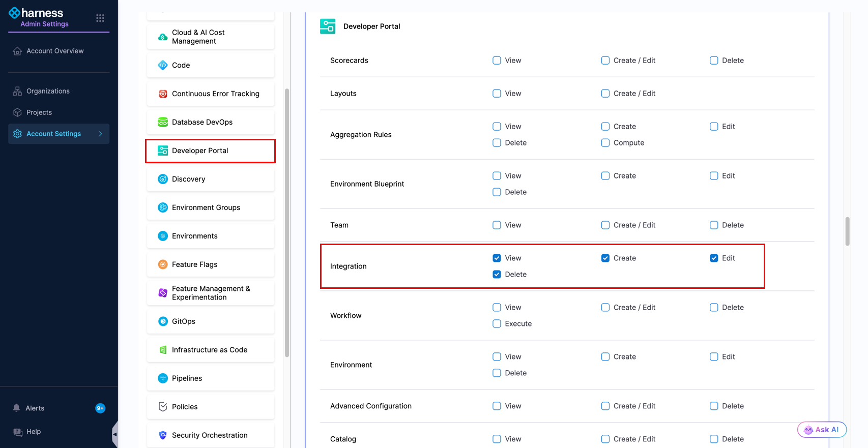The width and height of the screenshot is (868, 448).
Task: Click the Feature Management & Experimentation icon
Action: coord(163,293)
